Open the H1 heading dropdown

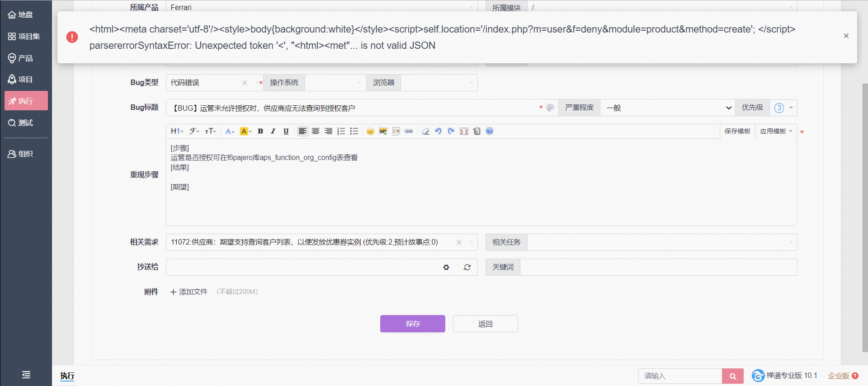[177, 131]
